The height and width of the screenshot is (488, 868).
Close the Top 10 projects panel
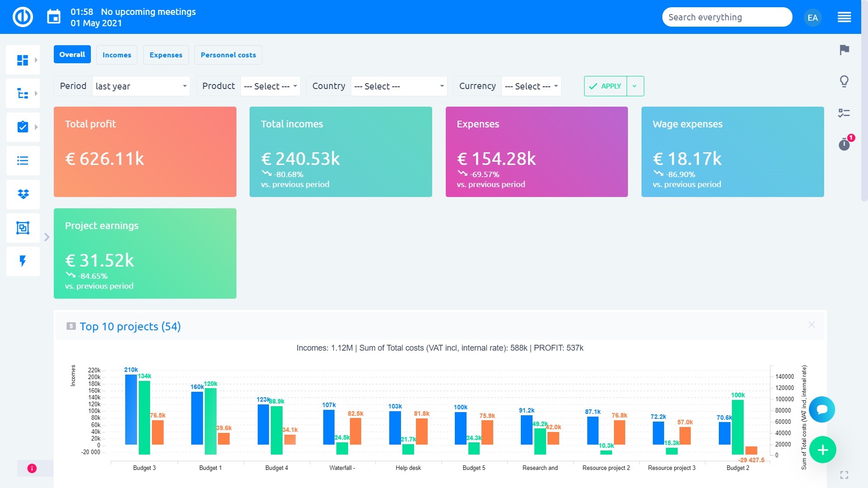(x=812, y=324)
